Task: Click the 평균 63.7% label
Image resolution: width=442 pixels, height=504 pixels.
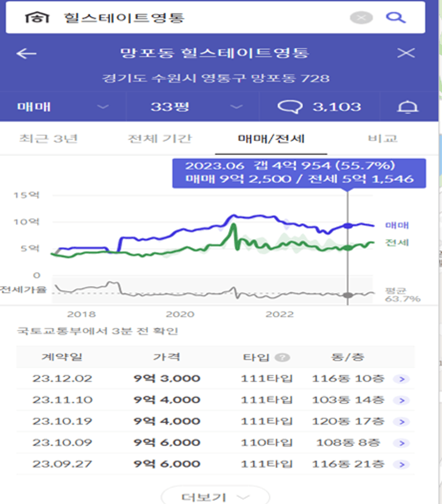Action: click(402, 295)
